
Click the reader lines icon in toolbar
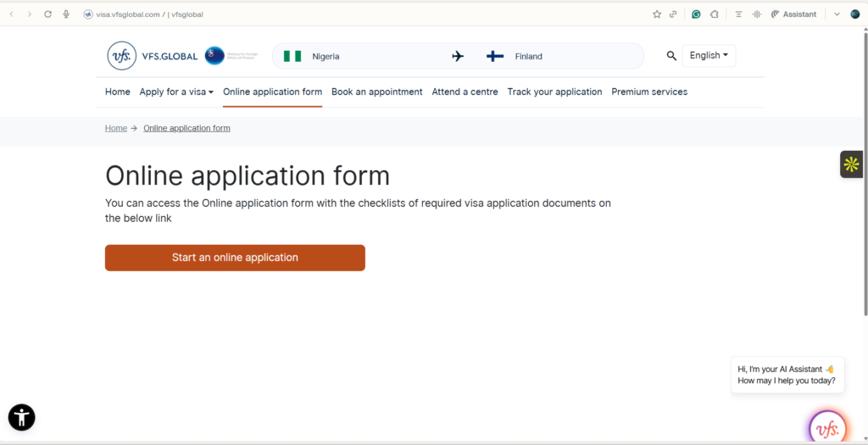[x=738, y=14]
